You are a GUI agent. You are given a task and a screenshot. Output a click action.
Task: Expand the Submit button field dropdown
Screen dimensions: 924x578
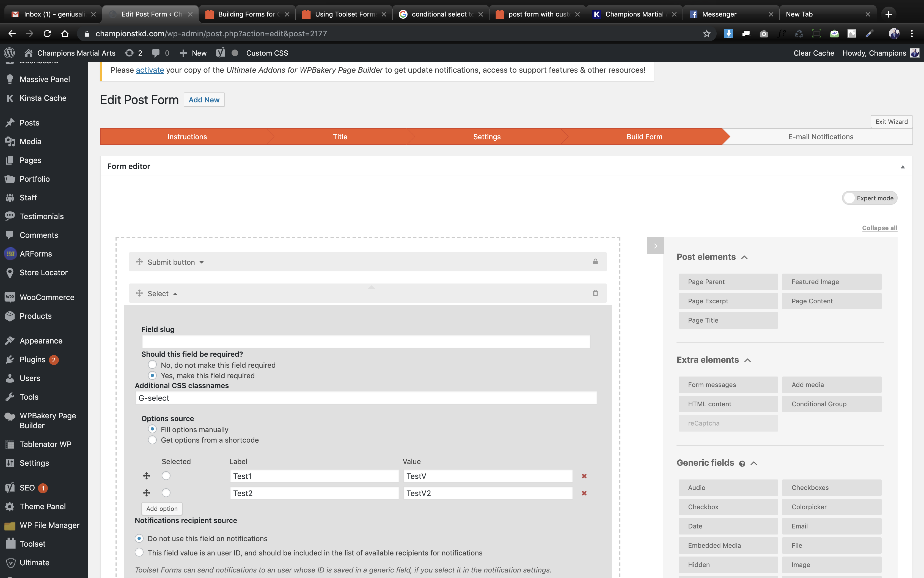(x=202, y=262)
